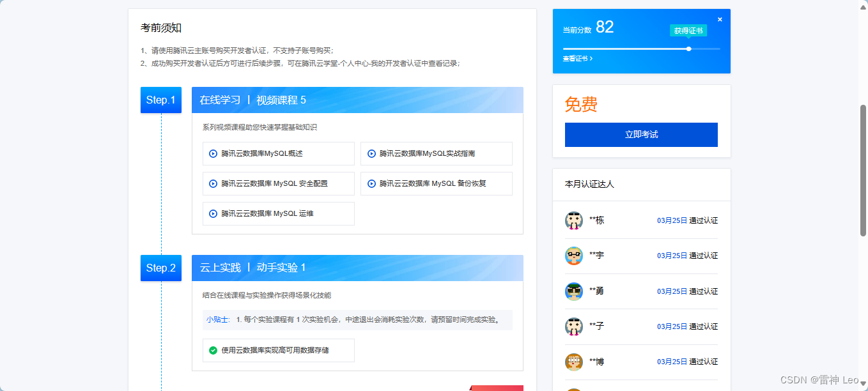
Task: Open course 腾讯云数据库MySQL实战指南
Action: [x=437, y=153]
